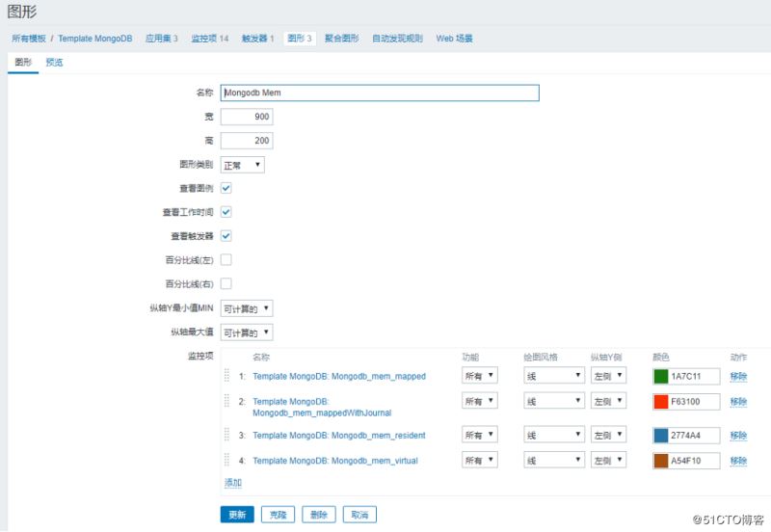Open 绘图风格 dropdown for Mongodb_mem_resident
The width and height of the screenshot is (771, 532).
pos(554,435)
